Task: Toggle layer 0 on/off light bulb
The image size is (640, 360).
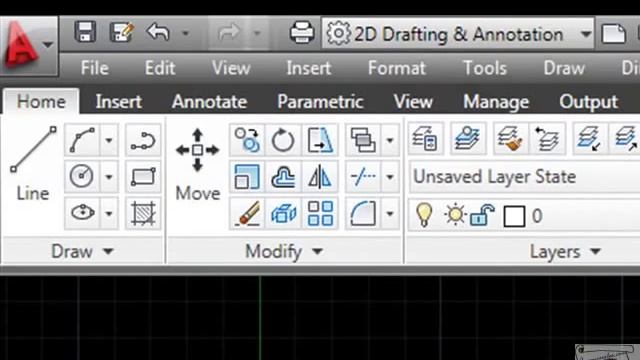Action: 424,215
